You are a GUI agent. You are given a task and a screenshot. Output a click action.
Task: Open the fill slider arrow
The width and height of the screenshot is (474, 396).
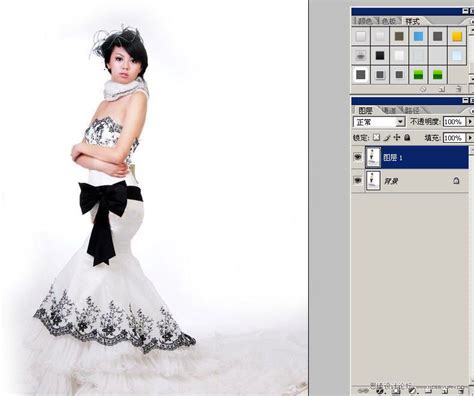[470, 138]
